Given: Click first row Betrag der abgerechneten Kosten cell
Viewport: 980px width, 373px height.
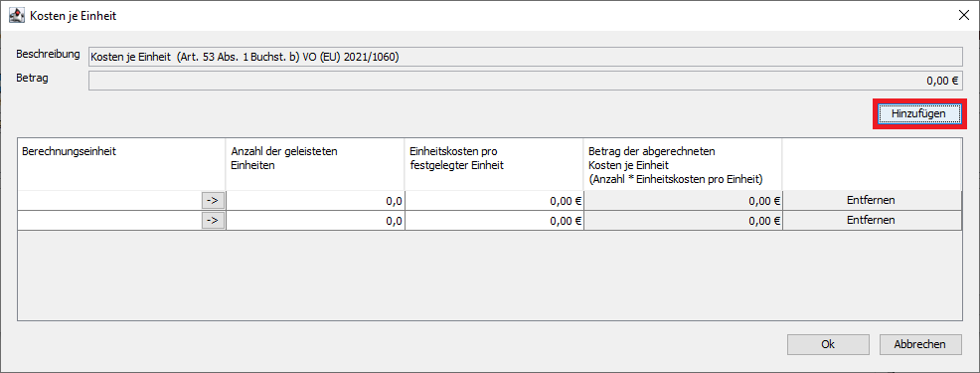Looking at the screenshot, I should click(683, 201).
